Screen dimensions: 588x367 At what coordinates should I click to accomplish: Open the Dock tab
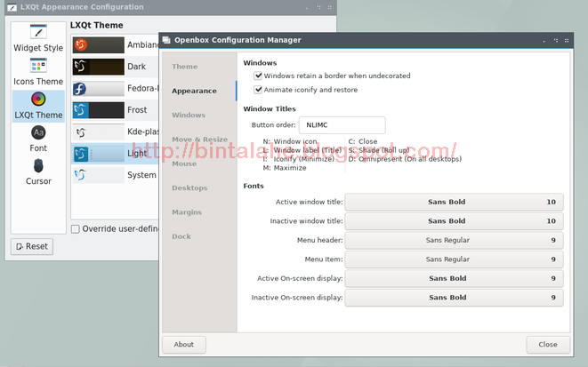coord(181,236)
